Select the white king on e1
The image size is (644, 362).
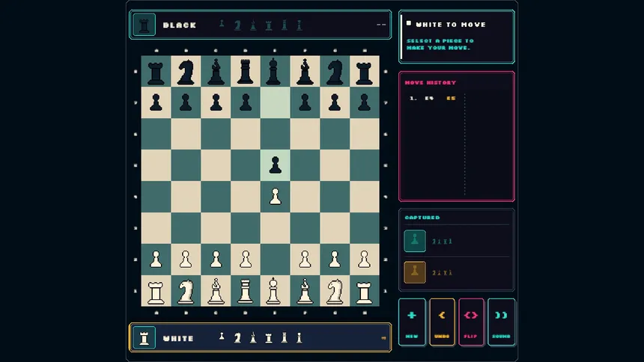pyautogui.click(x=275, y=291)
